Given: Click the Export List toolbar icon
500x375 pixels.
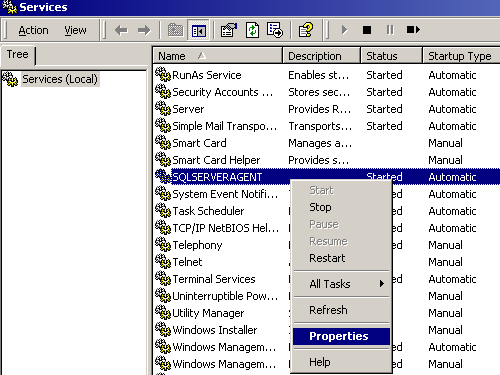Looking at the screenshot, I should tap(275, 30).
